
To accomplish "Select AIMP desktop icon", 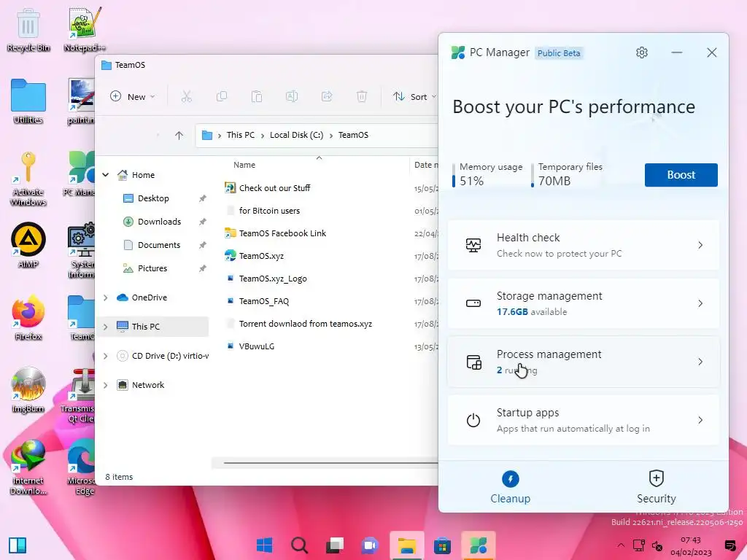I will (28, 246).
